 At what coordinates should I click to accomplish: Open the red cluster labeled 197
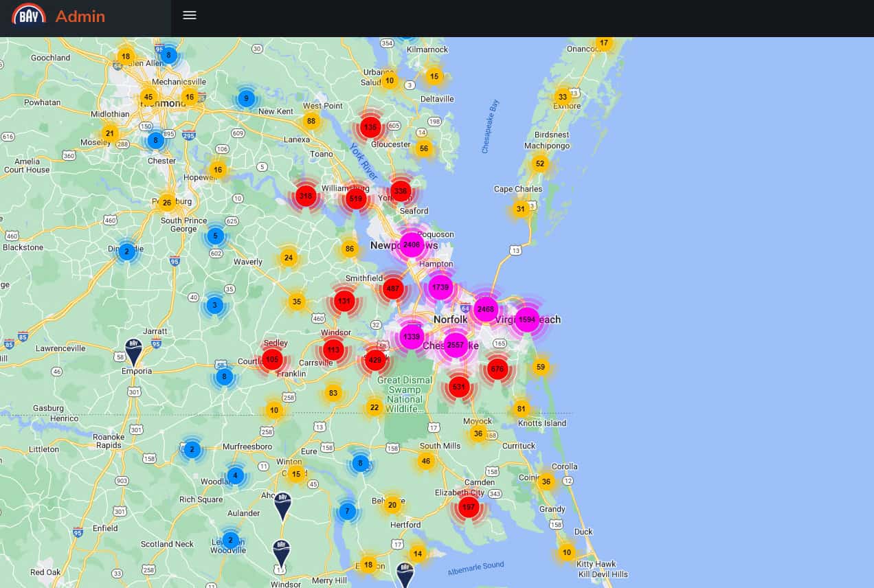click(468, 508)
